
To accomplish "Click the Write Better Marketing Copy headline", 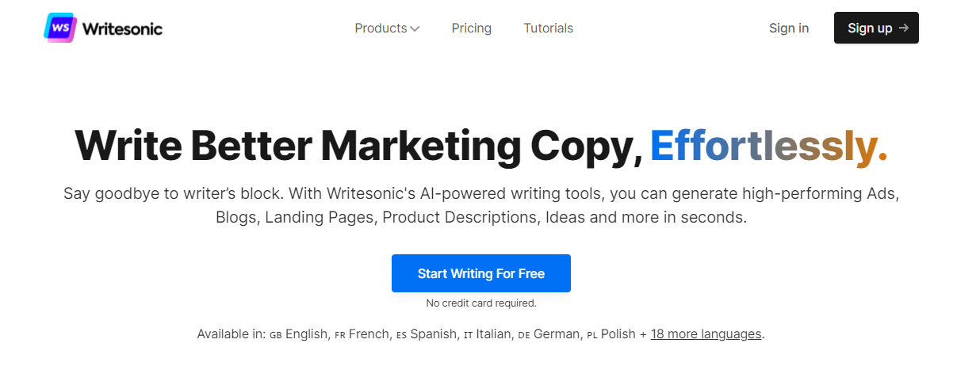I will 358,147.
